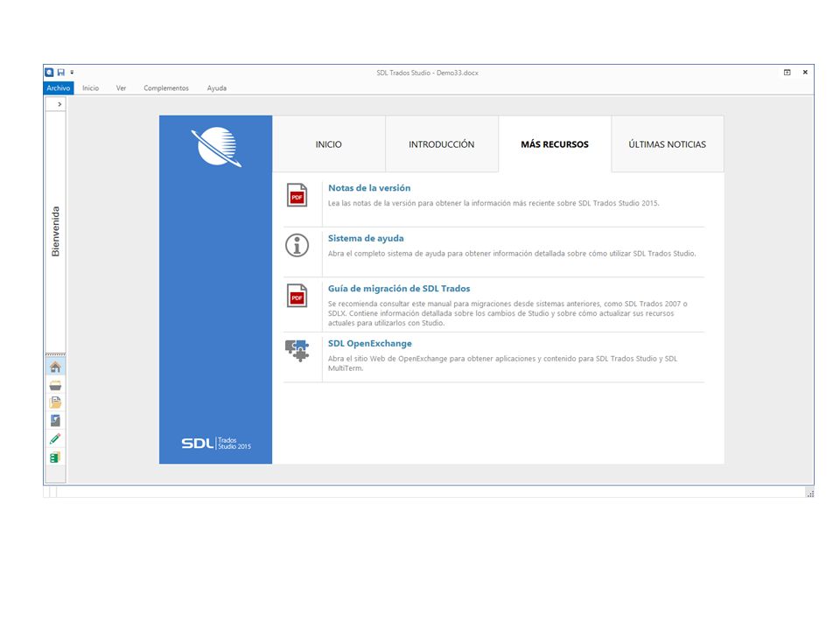Click the info icon for Sistema de ayuda

click(297, 245)
